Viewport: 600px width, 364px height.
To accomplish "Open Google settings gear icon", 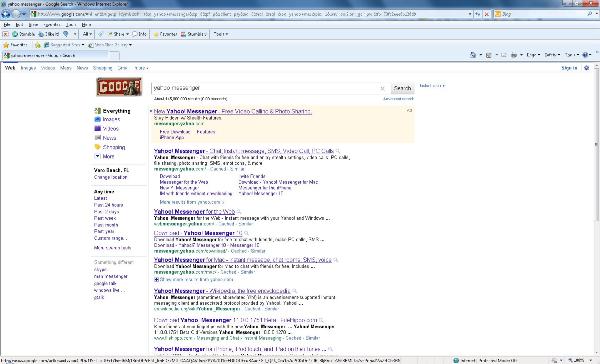I will 587,68.
